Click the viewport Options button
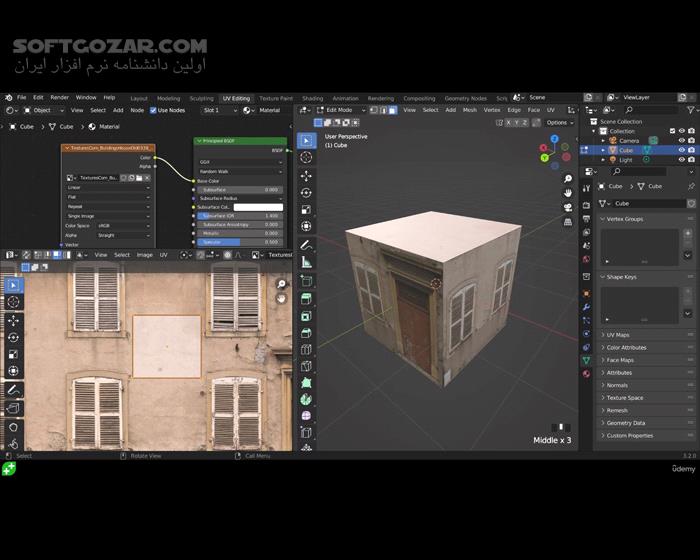Viewport: 700px width, 560px height. [x=558, y=122]
